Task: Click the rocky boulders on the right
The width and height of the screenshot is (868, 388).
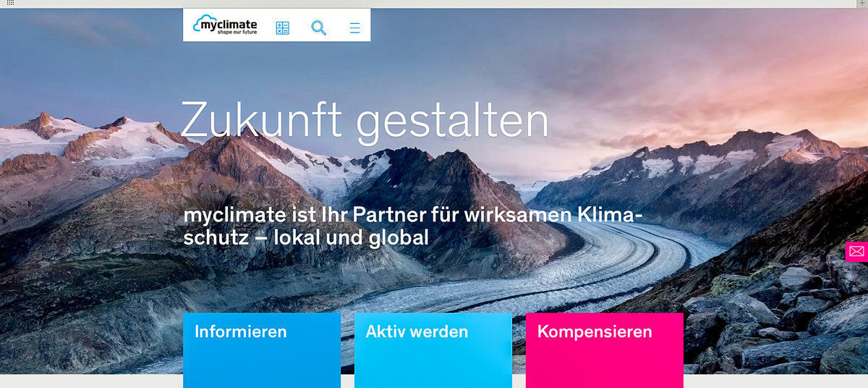Action: pos(781,319)
